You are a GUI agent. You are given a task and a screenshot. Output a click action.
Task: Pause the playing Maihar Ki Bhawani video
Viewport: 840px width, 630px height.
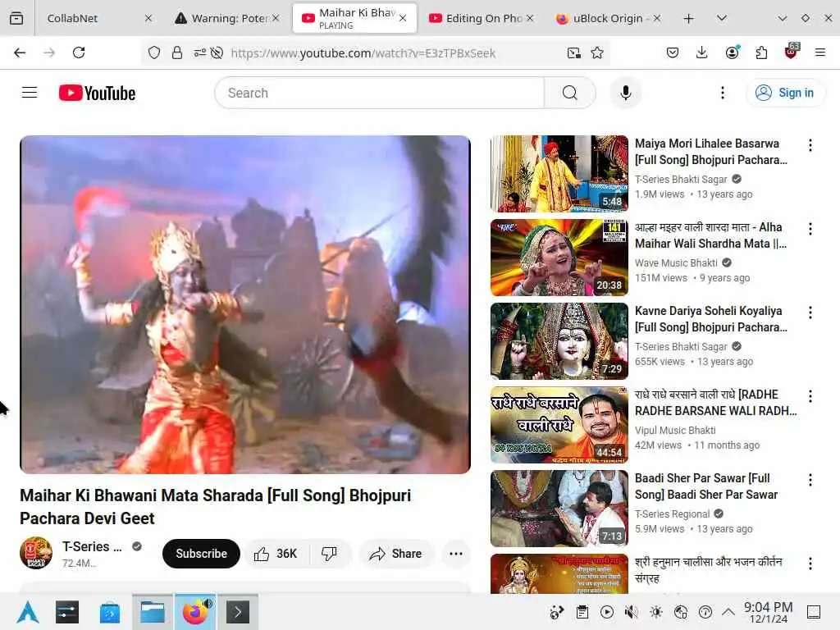(x=245, y=304)
